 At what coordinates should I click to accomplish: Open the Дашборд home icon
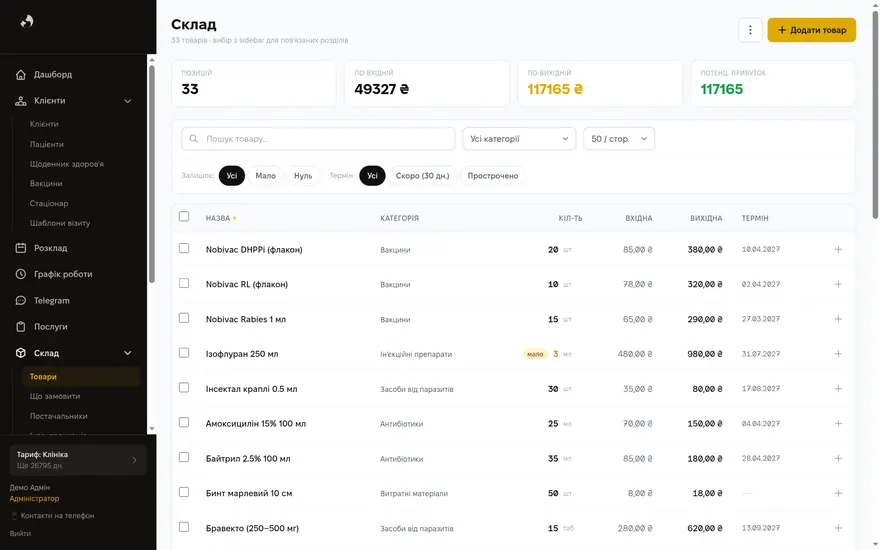(x=21, y=75)
